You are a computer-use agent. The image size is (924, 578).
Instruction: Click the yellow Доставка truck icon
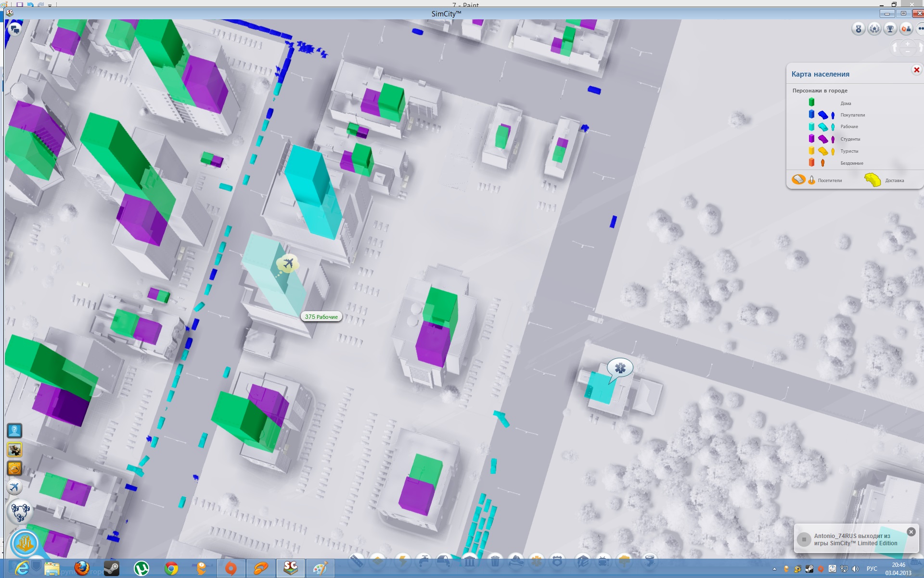coord(873,180)
